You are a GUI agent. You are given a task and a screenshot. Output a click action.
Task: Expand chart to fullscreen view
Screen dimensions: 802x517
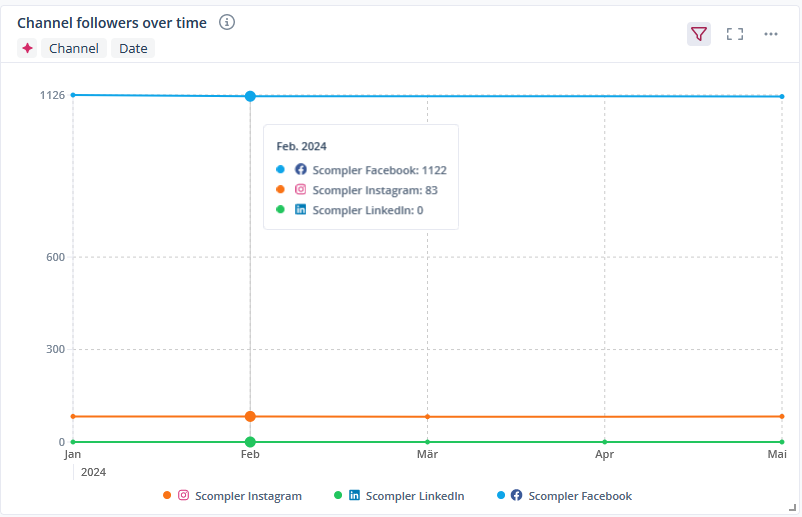735,34
